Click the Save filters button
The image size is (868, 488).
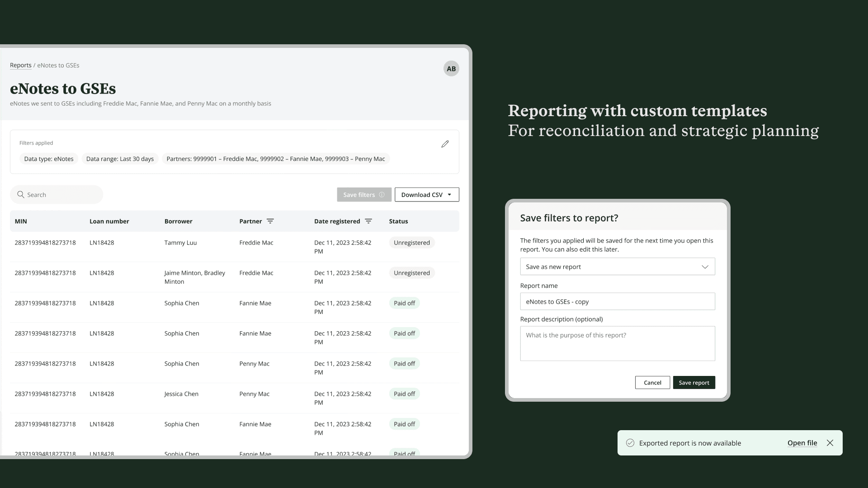(x=359, y=195)
